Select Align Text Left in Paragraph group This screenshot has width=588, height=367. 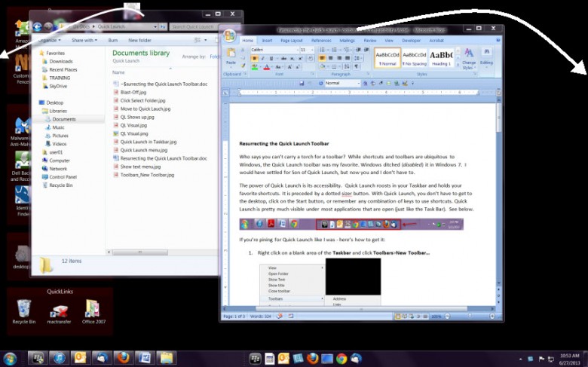coord(322,59)
